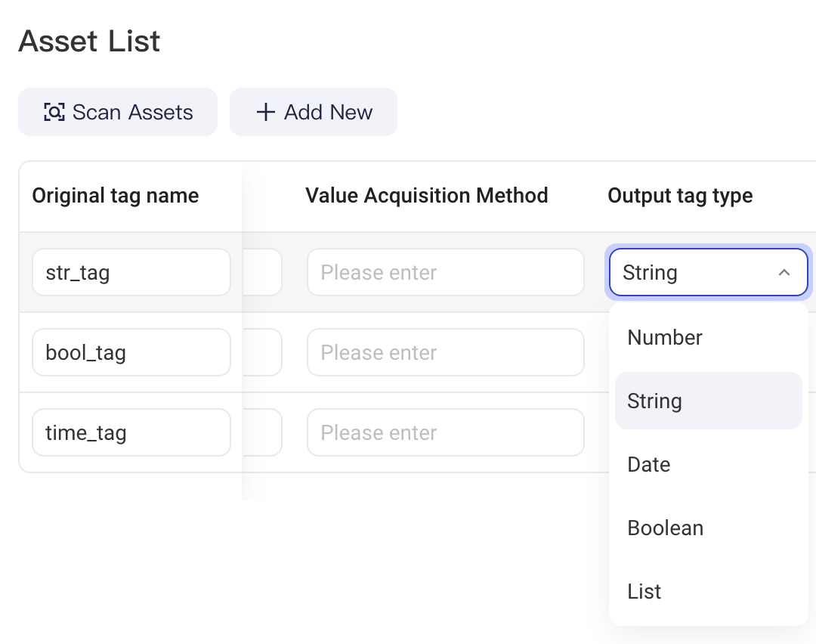Click the Output tag type column header
The image size is (816, 644).
(x=680, y=196)
